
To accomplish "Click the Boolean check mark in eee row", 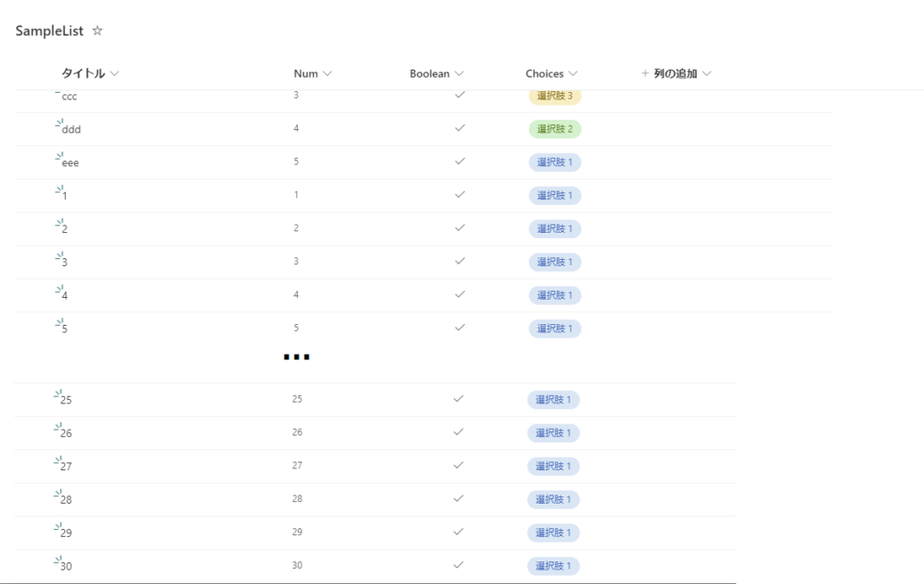I will click(x=459, y=161).
